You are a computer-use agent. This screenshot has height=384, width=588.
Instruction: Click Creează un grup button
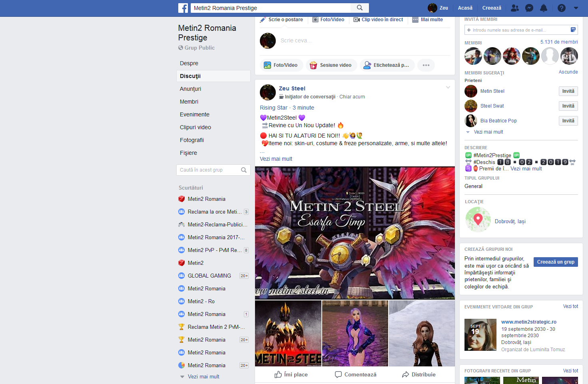pos(556,262)
